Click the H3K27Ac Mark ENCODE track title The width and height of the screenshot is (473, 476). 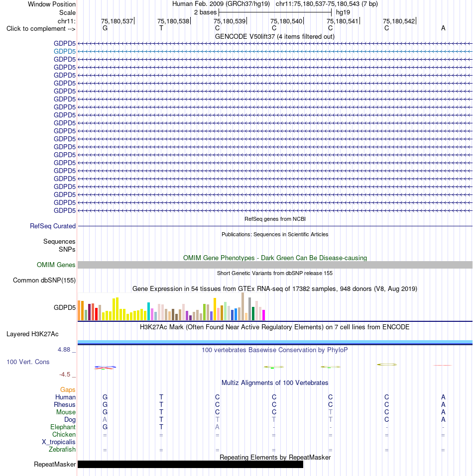(275, 327)
